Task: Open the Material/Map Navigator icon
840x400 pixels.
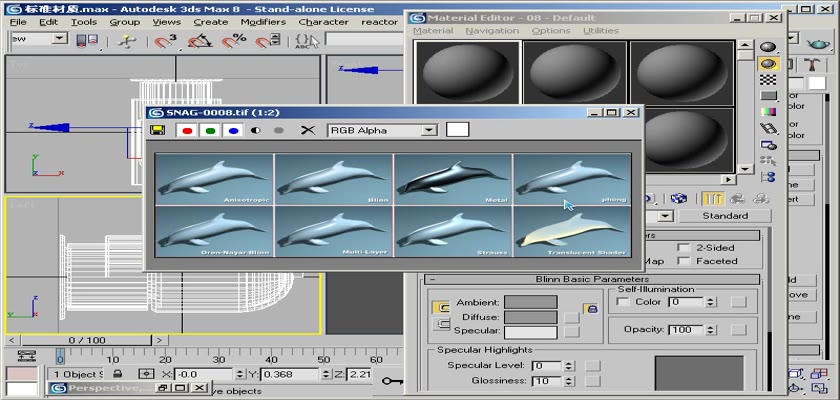Action: click(x=768, y=177)
